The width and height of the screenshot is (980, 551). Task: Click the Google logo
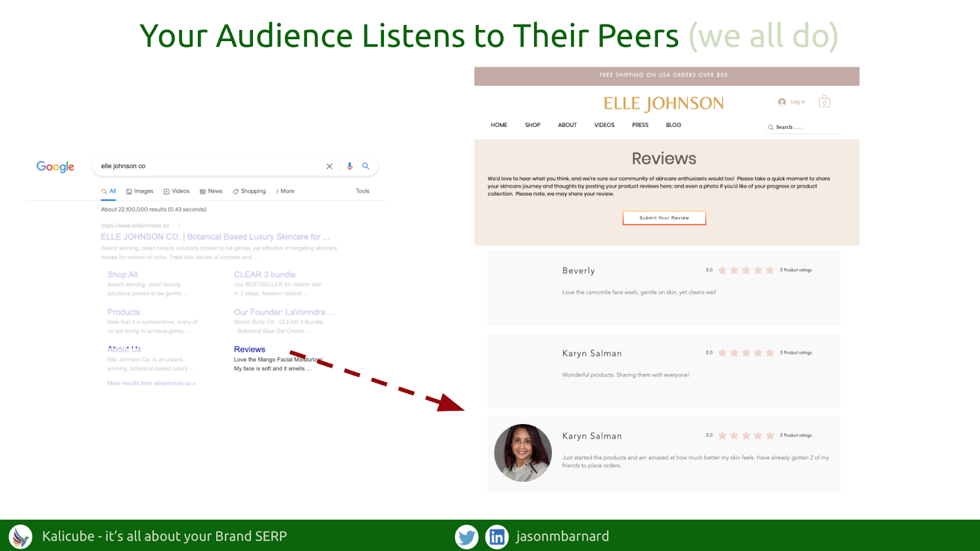pyautogui.click(x=55, y=167)
